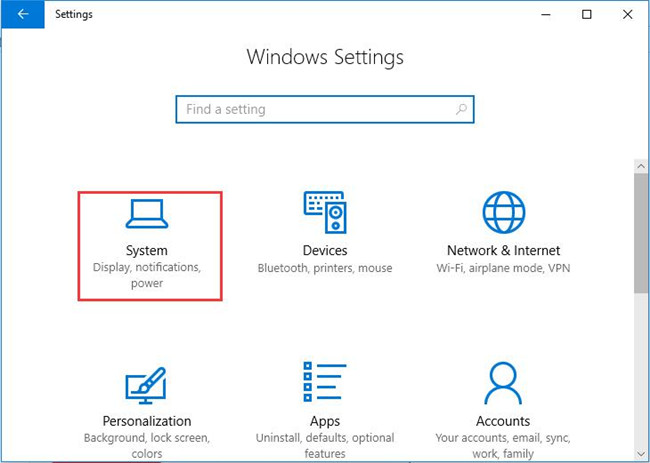This screenshot has width=650, height=463.
Task: Click 'Display, notifications, power' description
Action: click(x=147, y=276)
